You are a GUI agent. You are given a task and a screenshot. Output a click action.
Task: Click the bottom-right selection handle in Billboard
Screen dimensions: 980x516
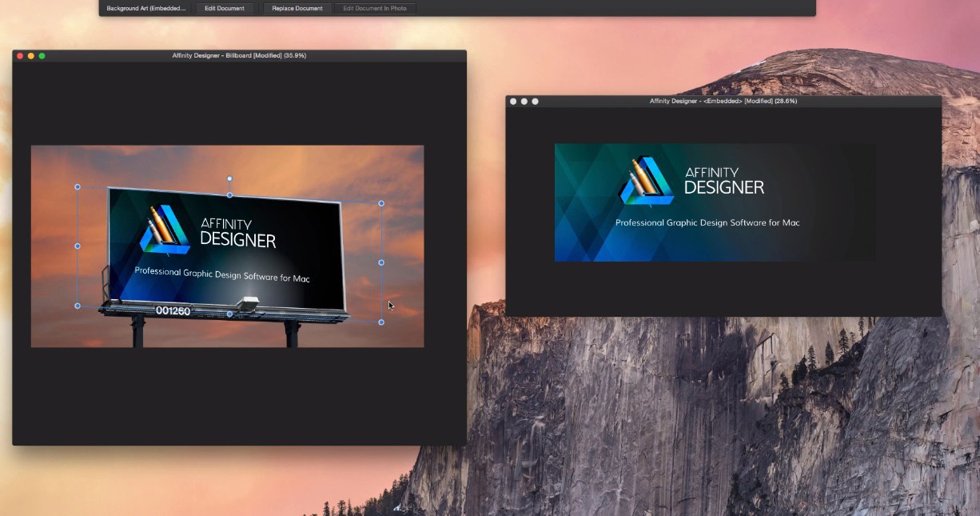(x=381, y=322)
